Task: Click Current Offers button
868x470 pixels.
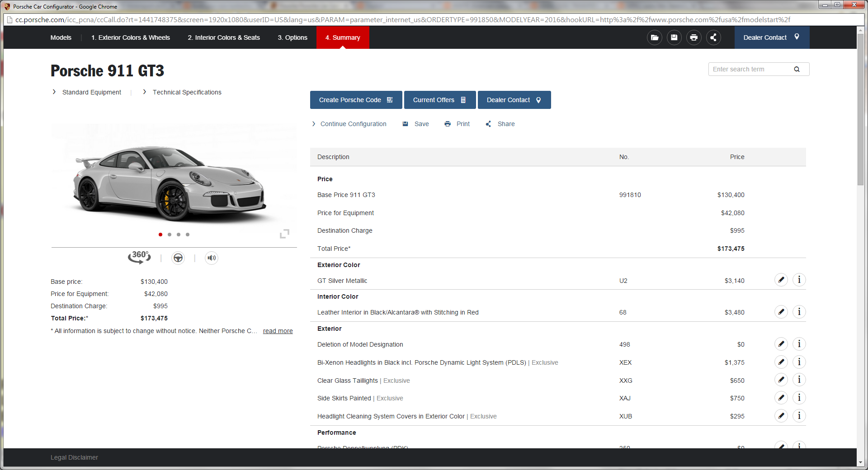Action: coord(440,100)
